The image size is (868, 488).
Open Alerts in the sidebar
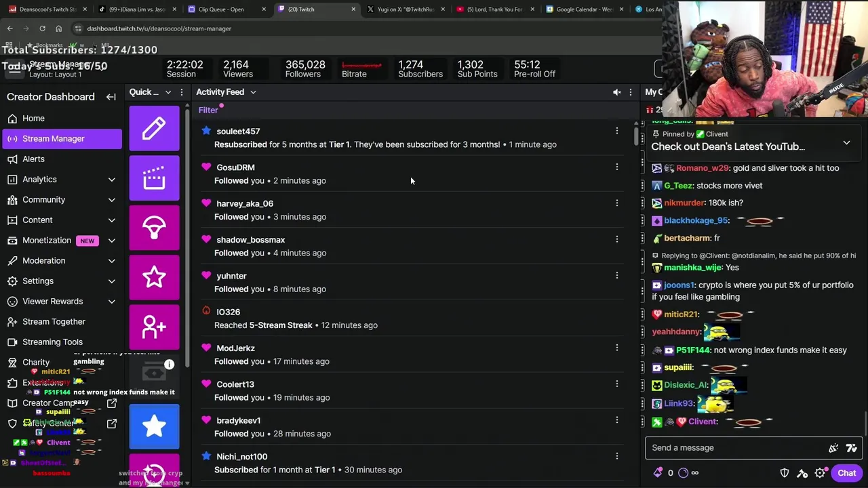[62, 159]
